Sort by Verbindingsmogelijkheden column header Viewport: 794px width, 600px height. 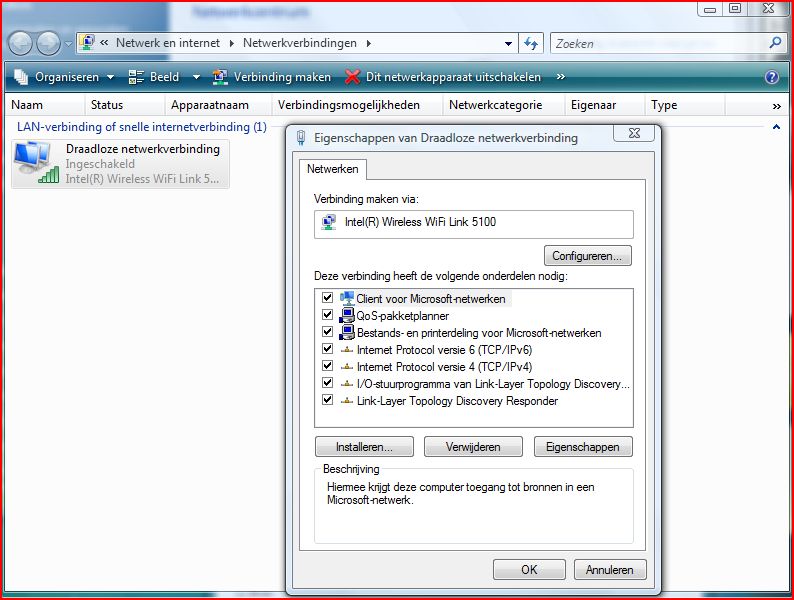point(358,105)
